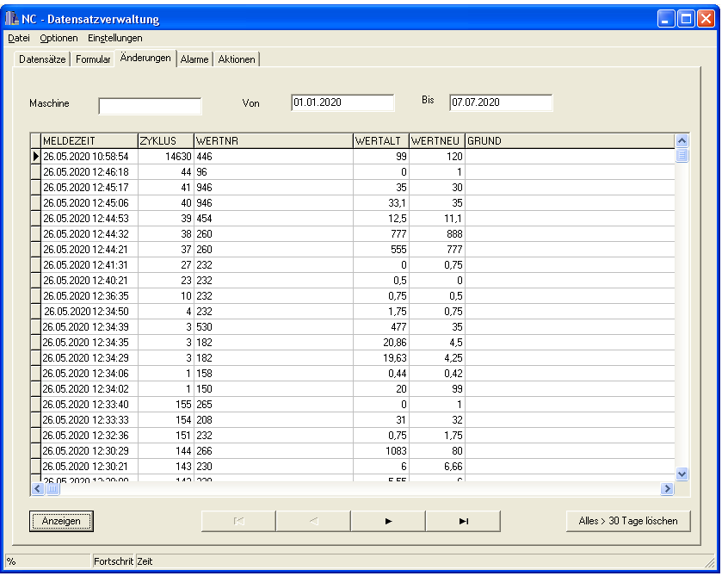Close the NC Datensatzverwaltung window
The width and height of the screenshot is (728, 576).
(706, 19)
